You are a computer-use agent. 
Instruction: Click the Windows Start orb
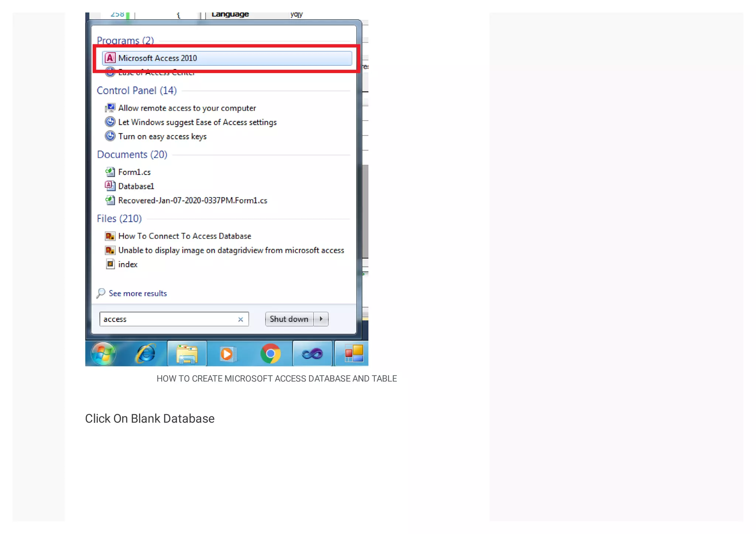click(x=104, y=354)
